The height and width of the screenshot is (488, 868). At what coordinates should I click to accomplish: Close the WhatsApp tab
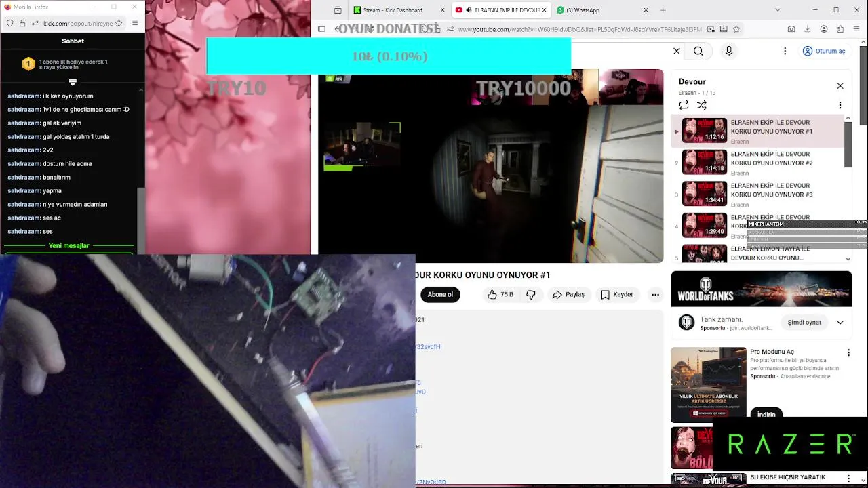point(646,10)
